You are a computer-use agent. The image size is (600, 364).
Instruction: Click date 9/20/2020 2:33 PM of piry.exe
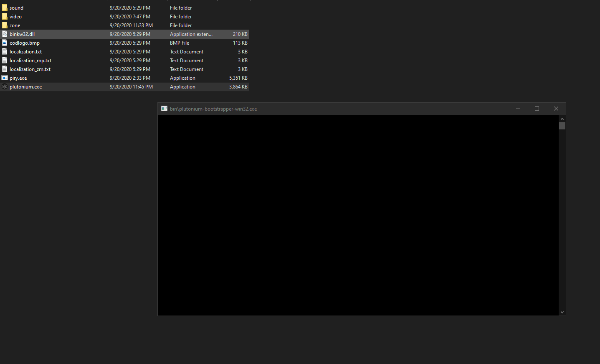click(x=130, y=78)
